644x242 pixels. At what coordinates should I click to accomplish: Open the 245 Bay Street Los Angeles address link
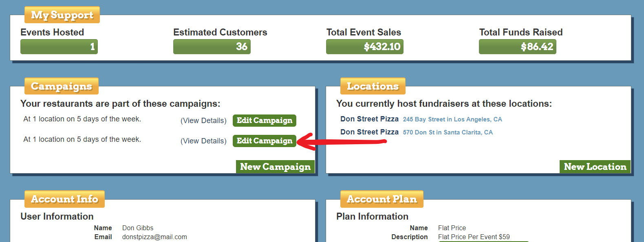click(x=452, y=119)
